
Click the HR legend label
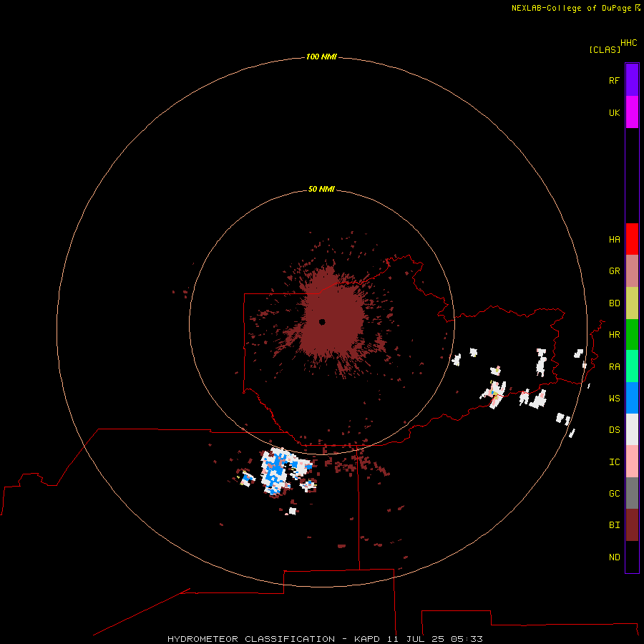click(615, 335)
